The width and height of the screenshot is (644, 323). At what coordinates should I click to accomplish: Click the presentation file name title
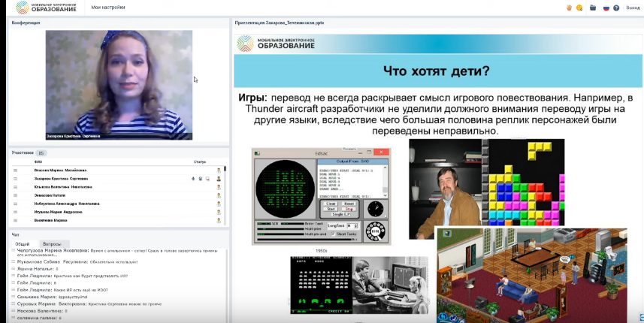[x=280, y=23]
